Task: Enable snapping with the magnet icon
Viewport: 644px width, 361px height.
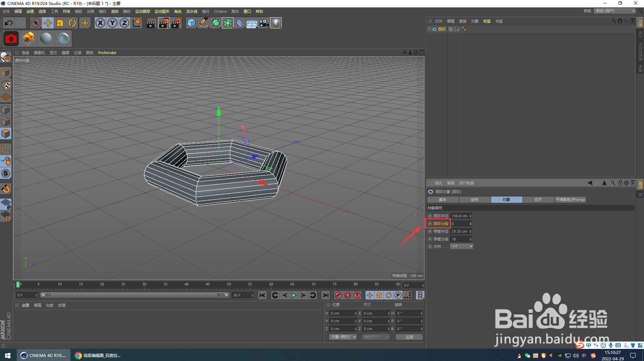Action: (6, 189)
